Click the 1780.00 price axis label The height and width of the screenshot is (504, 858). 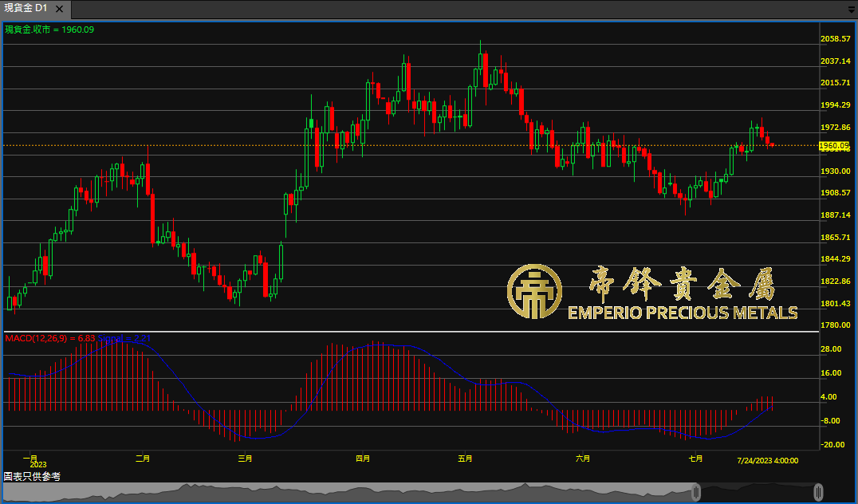tap(836, 325)
